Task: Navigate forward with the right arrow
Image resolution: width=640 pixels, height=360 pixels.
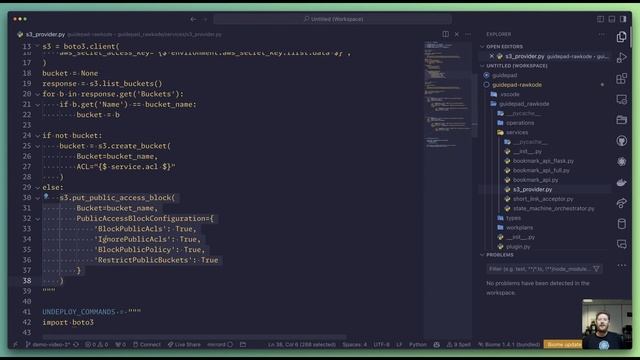Action: click(x=205, y=19)
